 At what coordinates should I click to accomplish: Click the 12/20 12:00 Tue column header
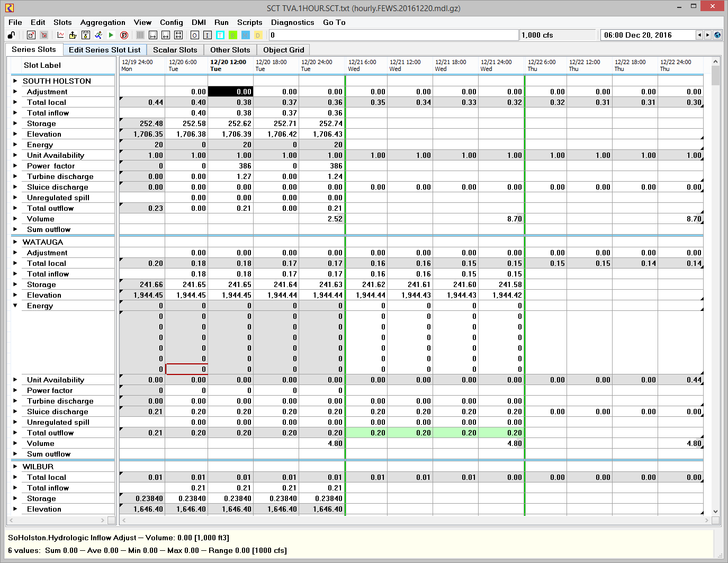click(x=230, y=65)
